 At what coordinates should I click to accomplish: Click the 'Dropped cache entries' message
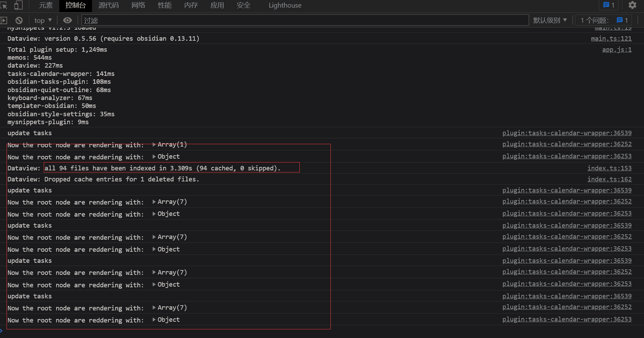pyautogui.click(x=103, y=179)
